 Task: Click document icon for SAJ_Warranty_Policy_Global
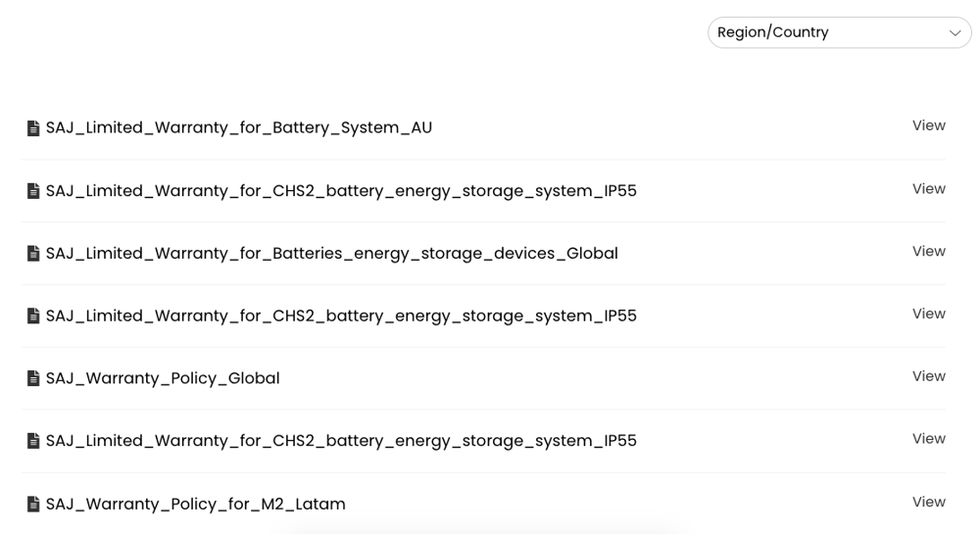click(x=33, y=379)
